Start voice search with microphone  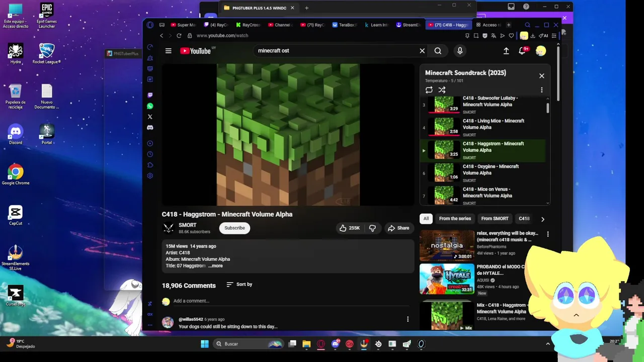[460, 51]
